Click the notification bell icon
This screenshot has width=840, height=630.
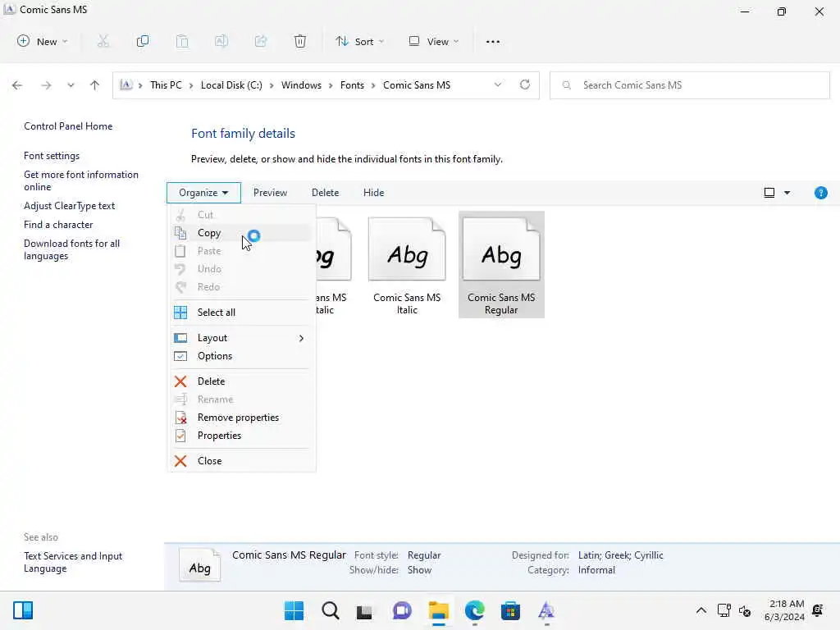(x=818, y=609)
